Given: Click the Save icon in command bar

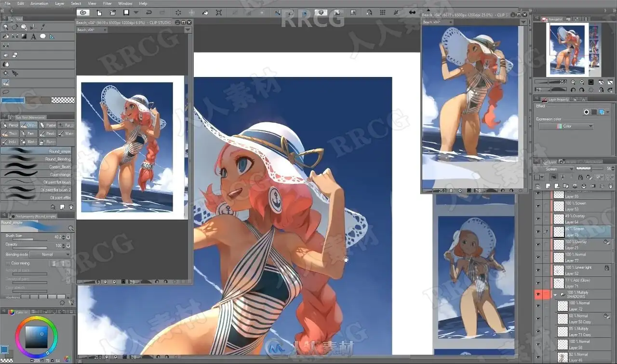Looking at the screenshot, I should click(x=126, y=13).
